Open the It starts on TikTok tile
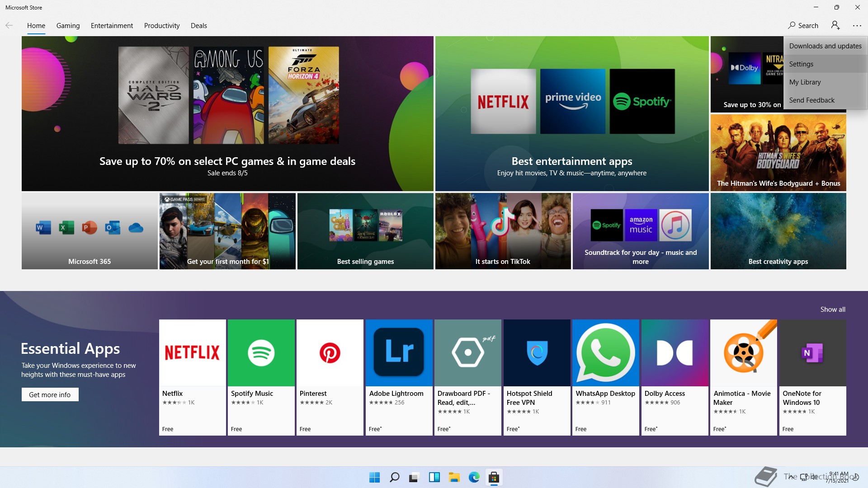The width and height of the screenshot is (868, 488). click(x=503, y=231)
